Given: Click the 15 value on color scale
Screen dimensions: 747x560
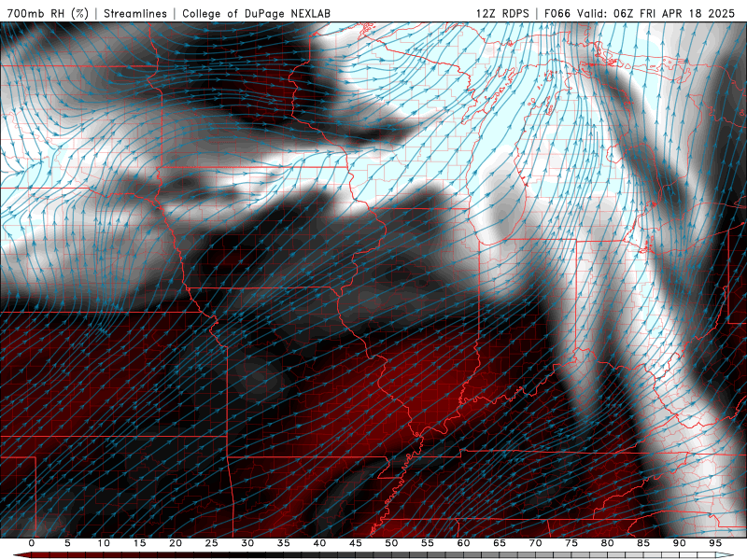Looking at the screenshot, I should tap(139, 543).
